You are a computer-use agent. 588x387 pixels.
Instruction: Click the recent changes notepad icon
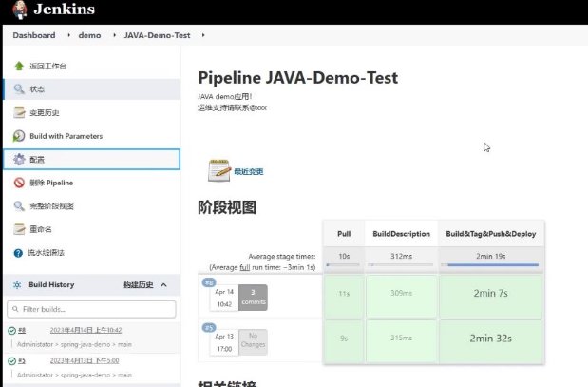[219, 171]
